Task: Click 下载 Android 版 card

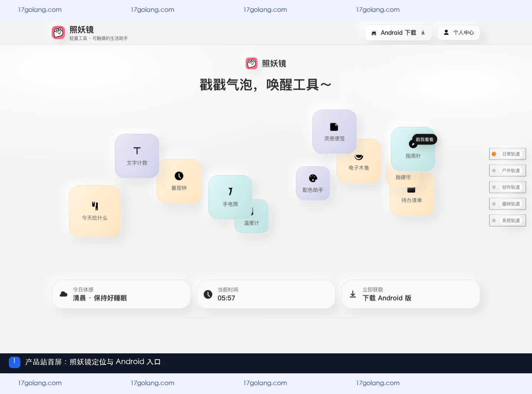Action: click(411, 294)
